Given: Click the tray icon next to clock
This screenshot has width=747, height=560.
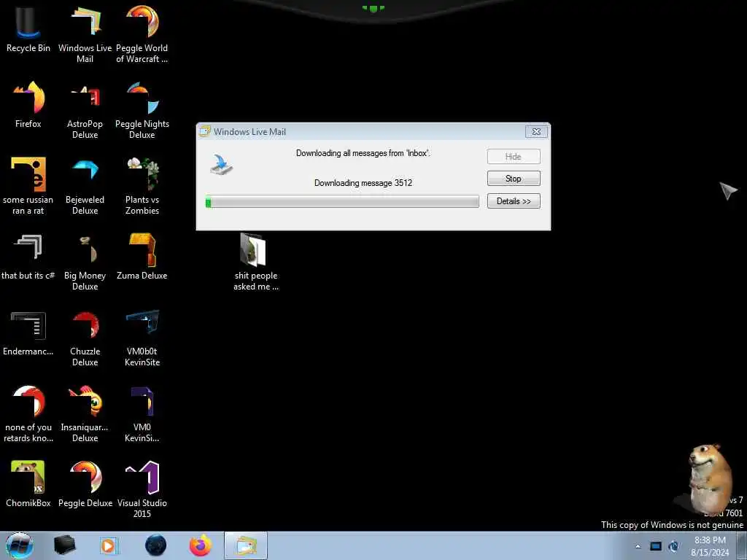Looking at the screenshot, I should (673, 546).
